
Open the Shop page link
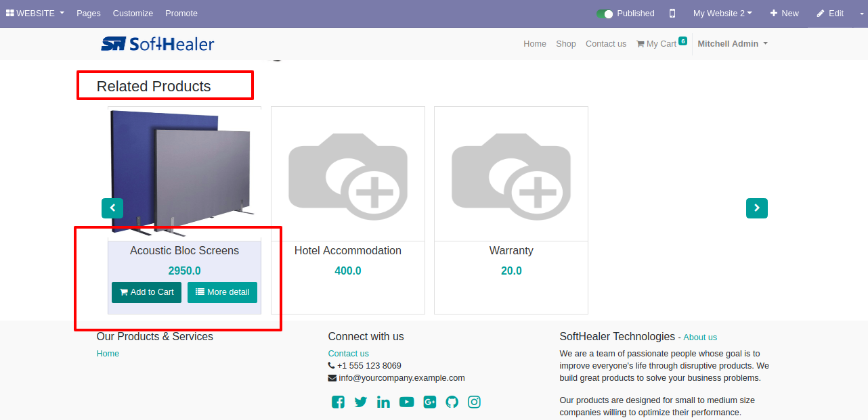tap(566, 44)
